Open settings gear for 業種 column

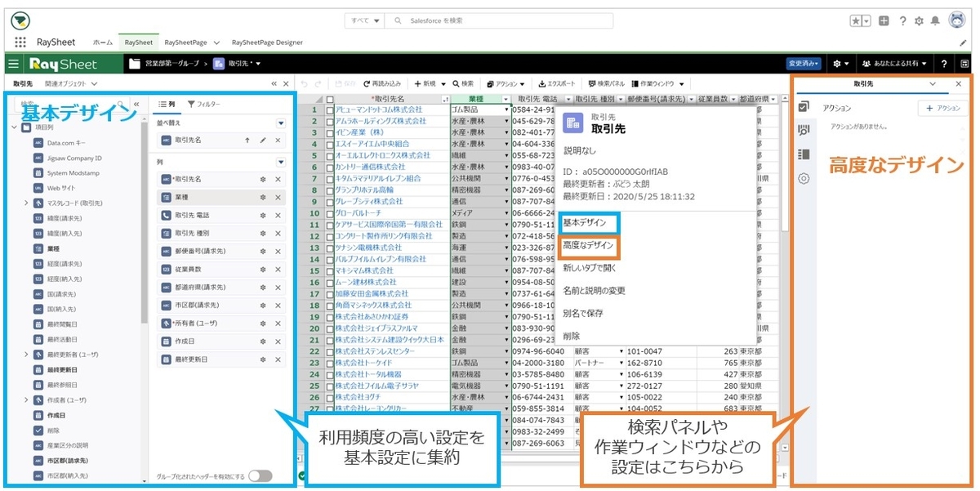click(263, 197)
